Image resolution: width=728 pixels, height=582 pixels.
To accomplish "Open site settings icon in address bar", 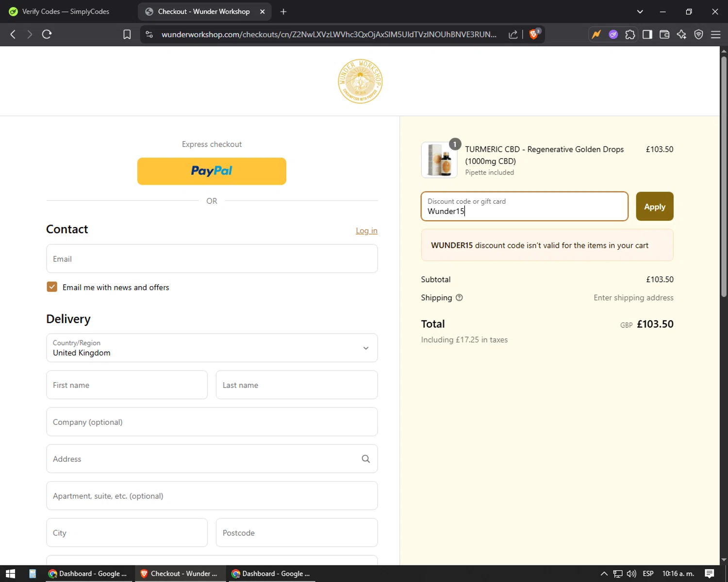I will click(x=149, y=34).
